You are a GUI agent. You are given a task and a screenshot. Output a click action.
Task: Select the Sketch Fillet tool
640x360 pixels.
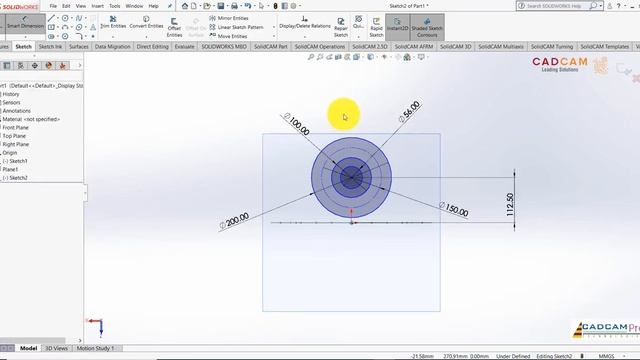79,36
